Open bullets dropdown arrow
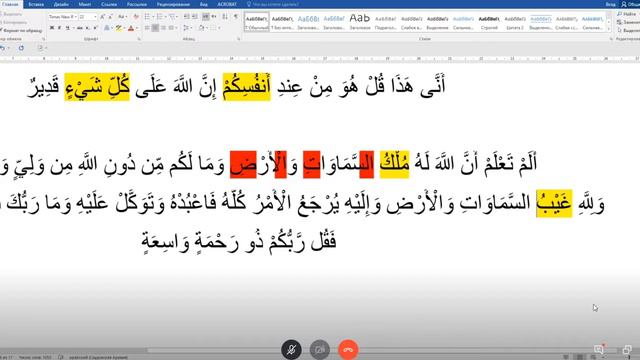640x360 pixels. 153,17
